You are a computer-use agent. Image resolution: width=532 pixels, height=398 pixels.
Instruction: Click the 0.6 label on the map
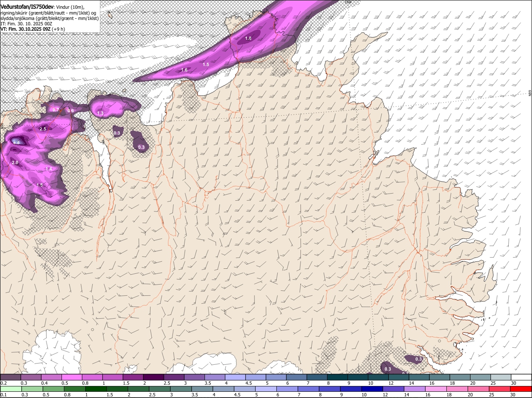click(71, 111)
